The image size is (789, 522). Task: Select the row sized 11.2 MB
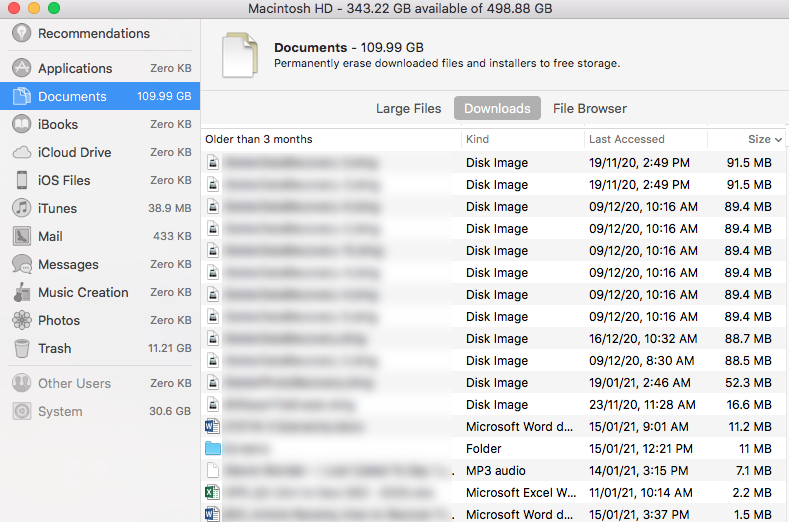pos(493,426)
